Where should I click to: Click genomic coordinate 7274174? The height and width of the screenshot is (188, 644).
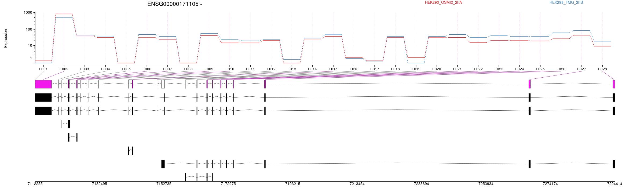(550, 184)
